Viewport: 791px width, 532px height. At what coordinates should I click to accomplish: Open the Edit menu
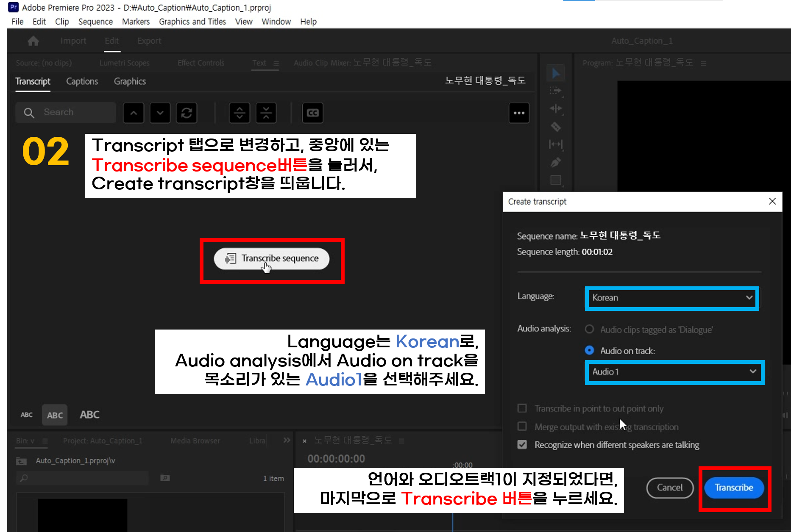click(39, 22)
